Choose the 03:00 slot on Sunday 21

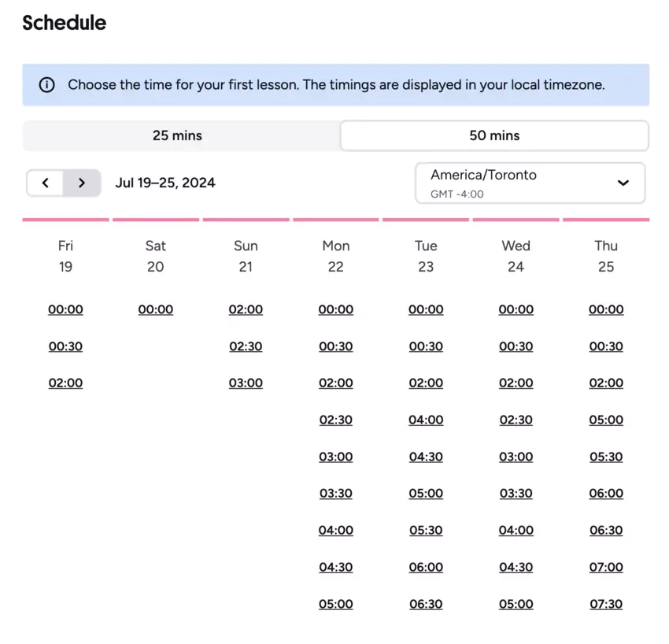pyautogui.click(x=246, y=383)
